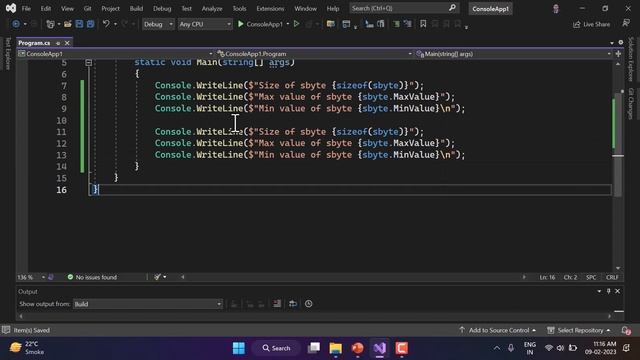Click the clear all output icon
640x360 pixels.
pos(277,304)
